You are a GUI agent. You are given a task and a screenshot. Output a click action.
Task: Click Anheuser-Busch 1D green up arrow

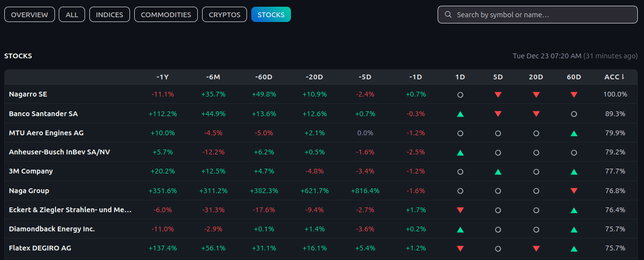[460, 152]
